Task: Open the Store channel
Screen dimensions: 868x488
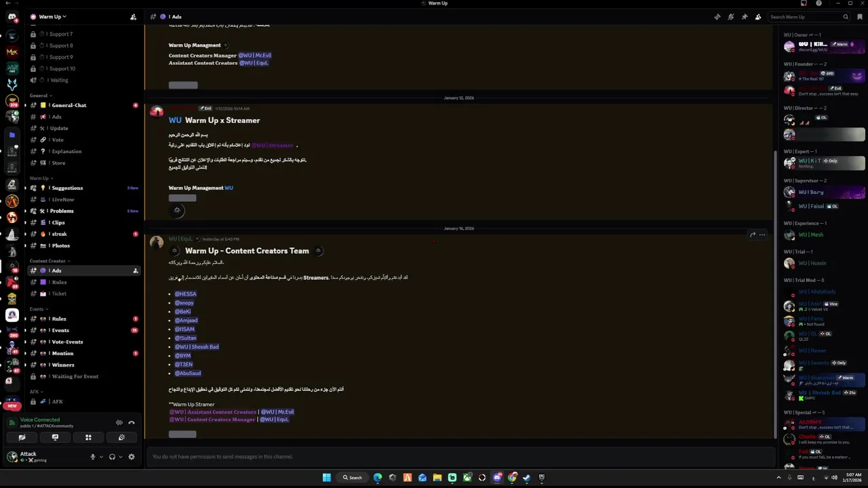Action: click(83, 163)
